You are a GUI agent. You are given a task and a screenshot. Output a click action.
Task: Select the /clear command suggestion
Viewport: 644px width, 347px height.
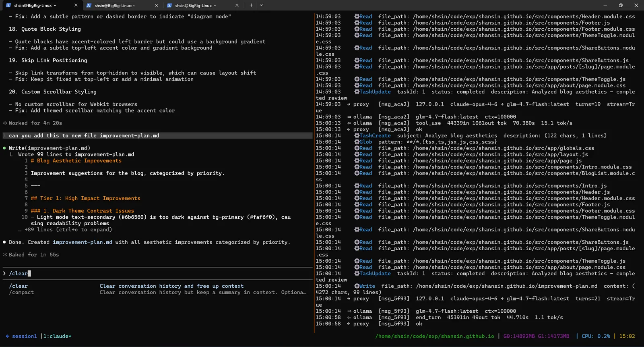(x=19, y=286)
